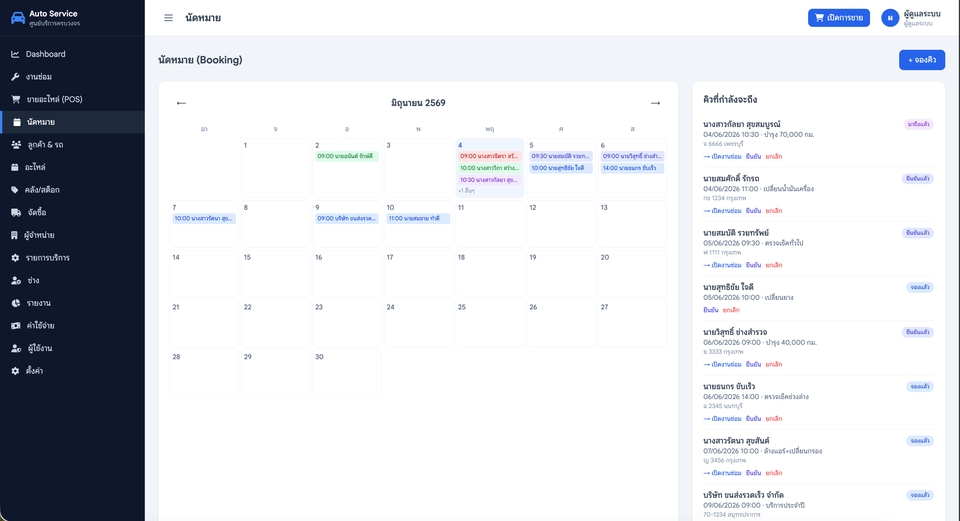960x521 pixels.
Task: Open repair job for นายวิสุทธิ์ ช่างสำรวจ
Action: [722, 364]
